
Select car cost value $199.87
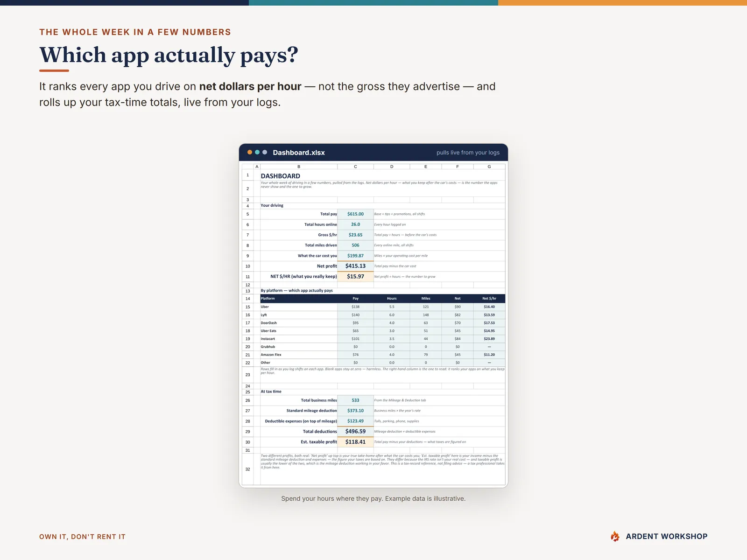pyautogui.click(x=355, y=256)
